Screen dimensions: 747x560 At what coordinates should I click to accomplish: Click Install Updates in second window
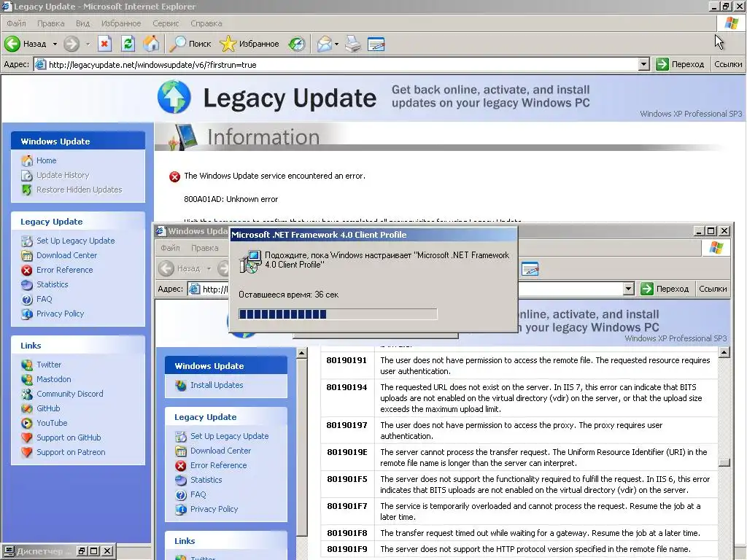click(217, 385)
